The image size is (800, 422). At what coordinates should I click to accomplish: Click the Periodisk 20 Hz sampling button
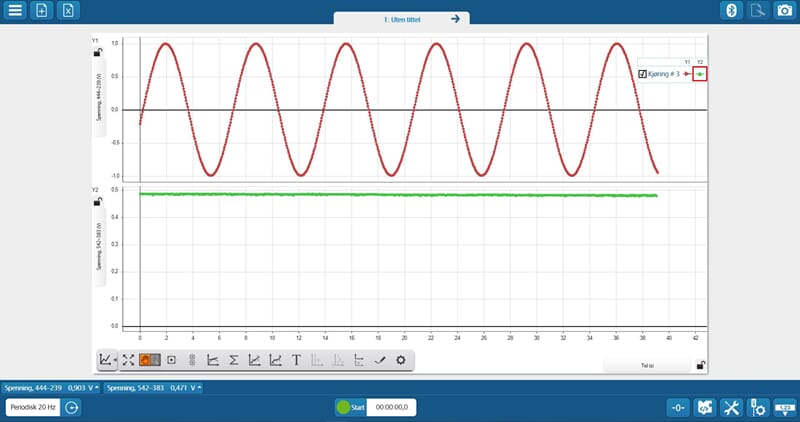pos(32,407)
